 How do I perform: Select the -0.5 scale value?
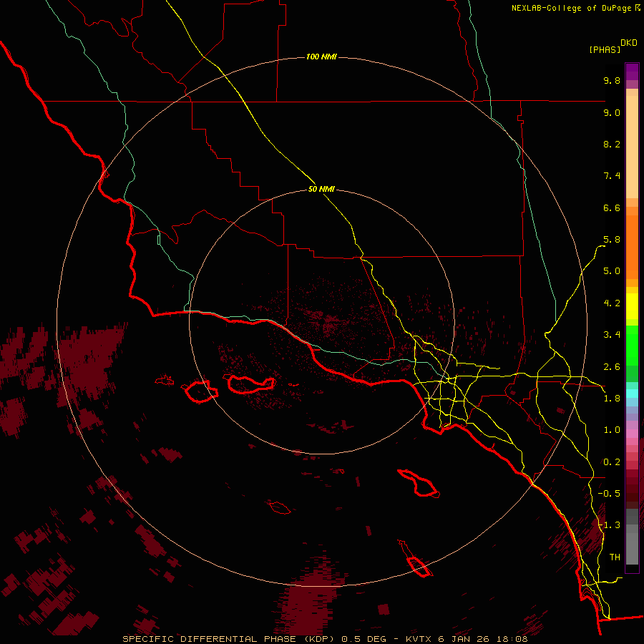click(x=609, y=494)
